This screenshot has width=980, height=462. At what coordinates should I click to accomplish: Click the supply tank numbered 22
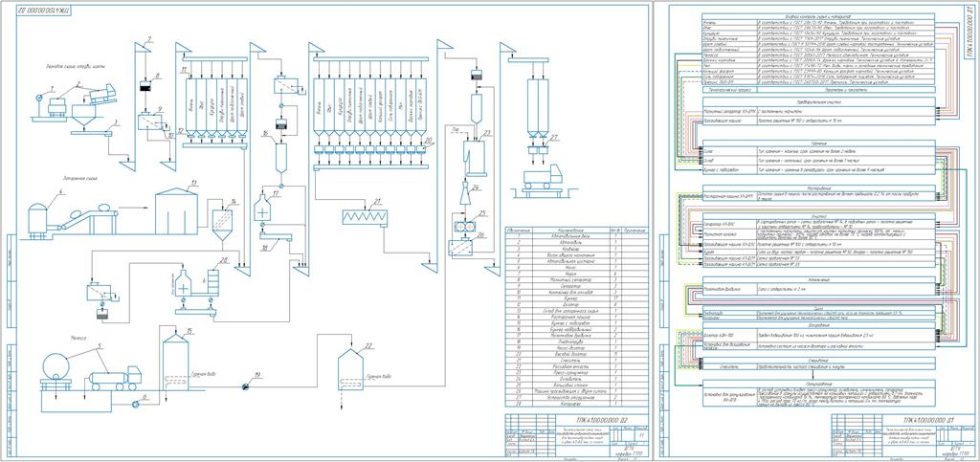pyautogui.click(x=350, y=369)
